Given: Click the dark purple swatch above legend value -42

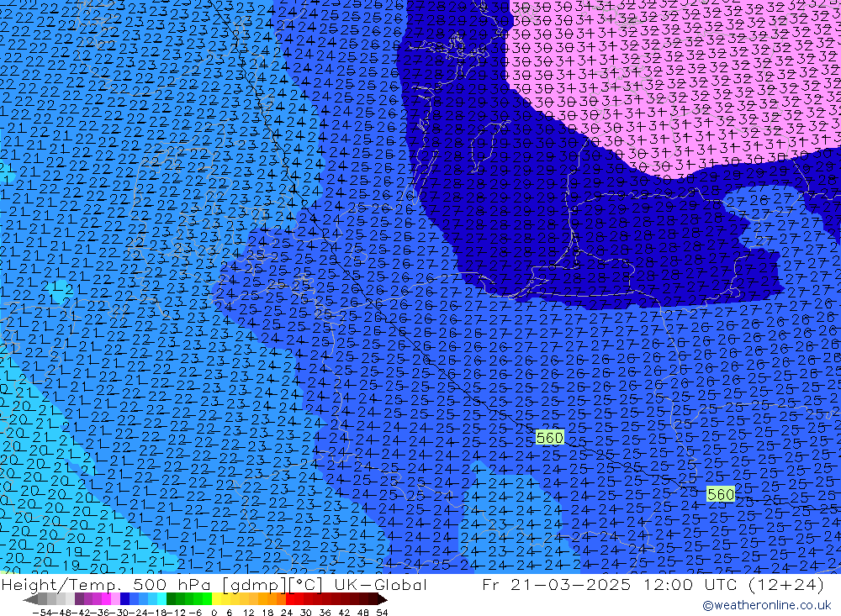Looking at the screenshot, I should click(x=79, y=599).
